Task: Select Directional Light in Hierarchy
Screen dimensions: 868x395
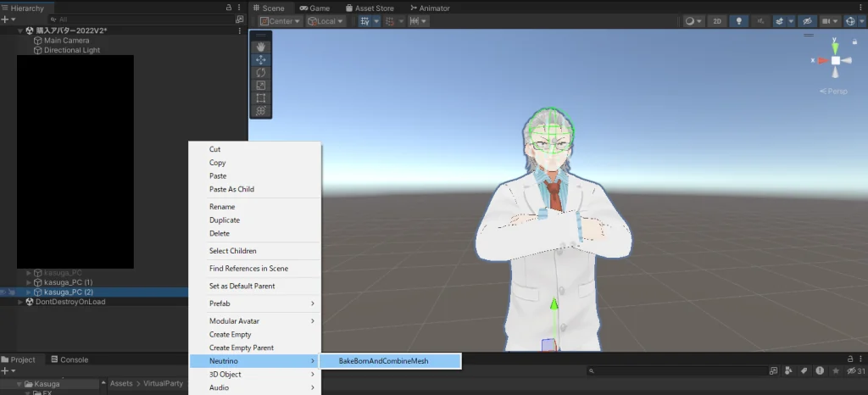Action: click(x=72, y=50)
